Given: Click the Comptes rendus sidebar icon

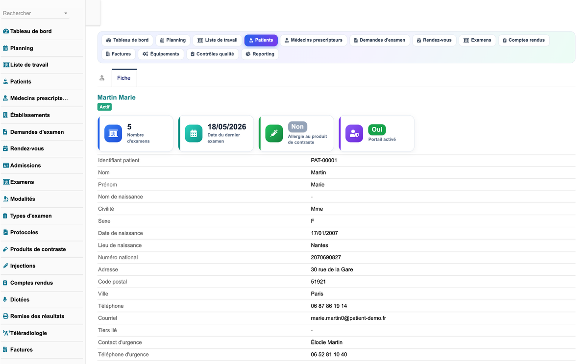Looking at the screenshot, I should click(5, 283).
